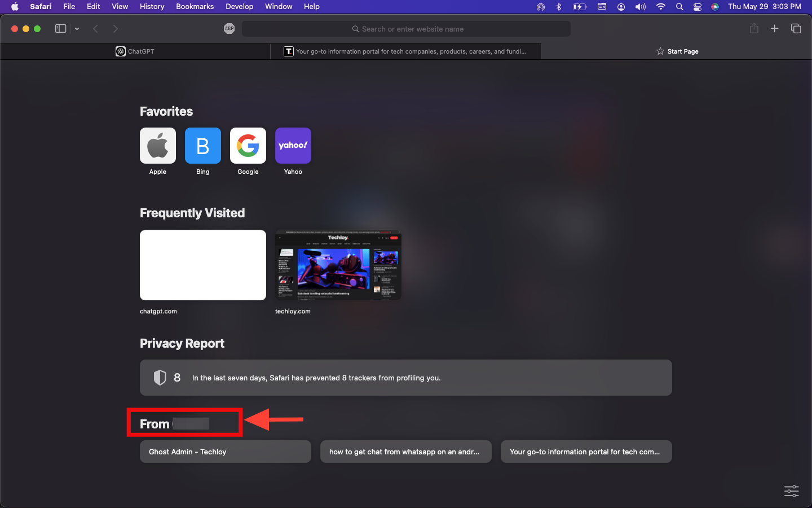Toggle macOS Control Center in menu bar
The width and height of the screenshot is (812, 508).
(x=698, y=7)
